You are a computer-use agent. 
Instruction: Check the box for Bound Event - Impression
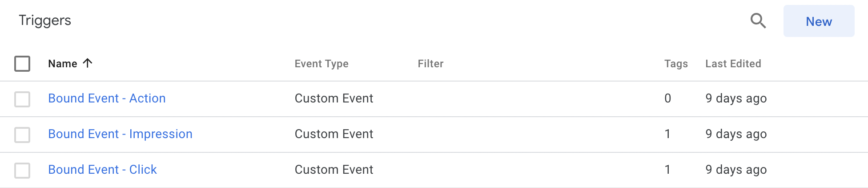pos(22,135)
